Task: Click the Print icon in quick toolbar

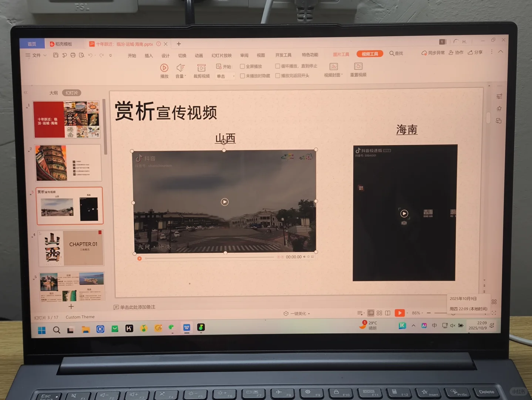Action: click(x=73, y=55)
